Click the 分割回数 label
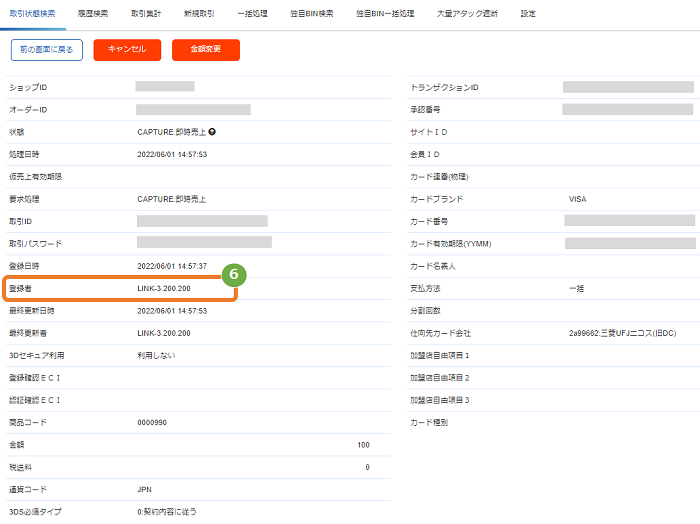The image size is (700, 524). [x=425, y=311]
